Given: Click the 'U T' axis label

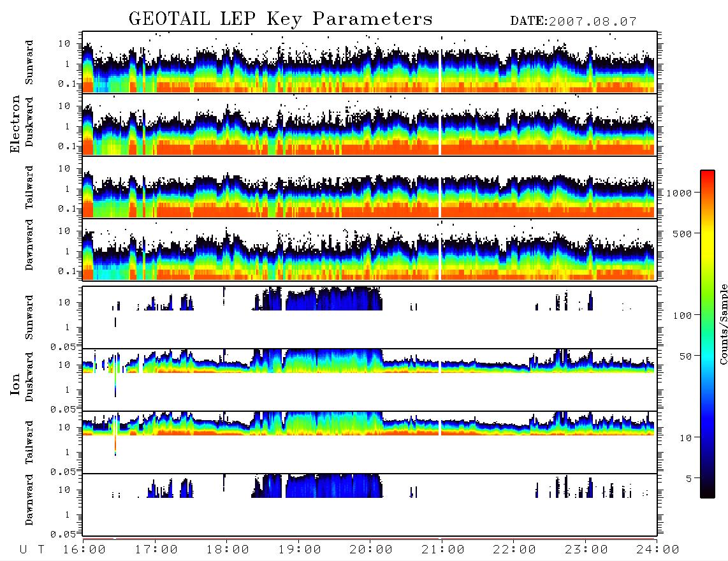Looking at the screenshot, I should (x=33, y=550).
